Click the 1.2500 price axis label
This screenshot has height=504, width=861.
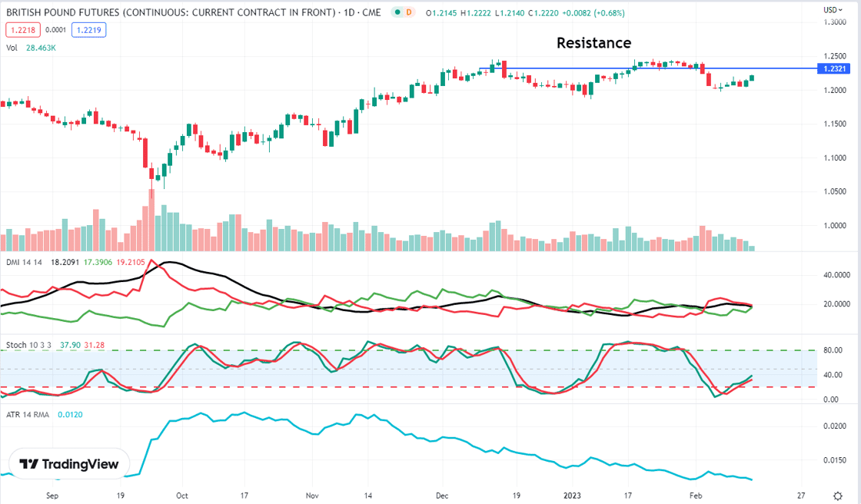tap(835, 56)
